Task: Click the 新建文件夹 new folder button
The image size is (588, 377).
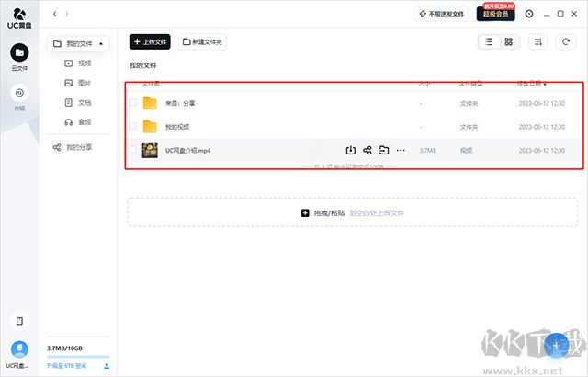Action: 202,41
